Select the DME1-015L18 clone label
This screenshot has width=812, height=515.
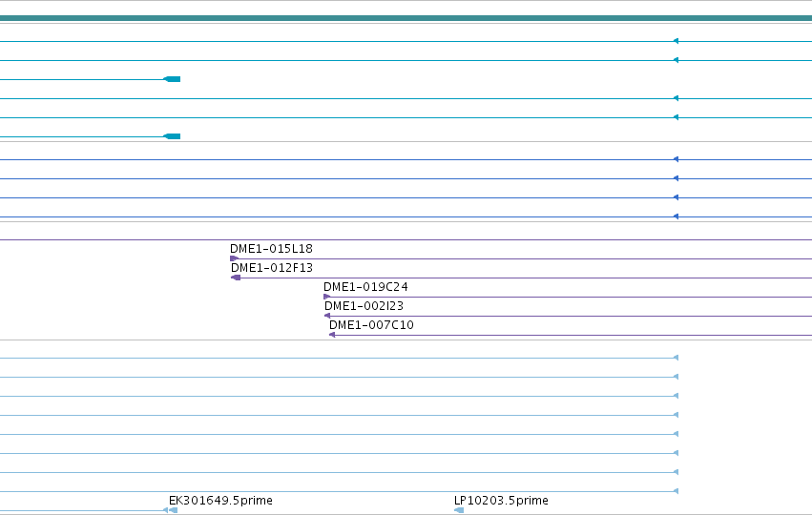coord(271,249)
